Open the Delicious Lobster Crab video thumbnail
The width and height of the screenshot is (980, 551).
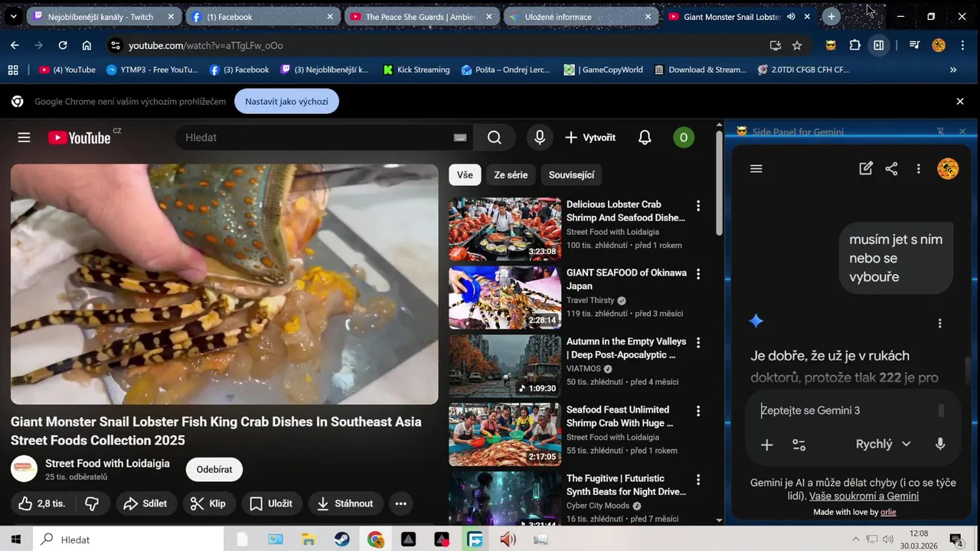coord(505,230)
